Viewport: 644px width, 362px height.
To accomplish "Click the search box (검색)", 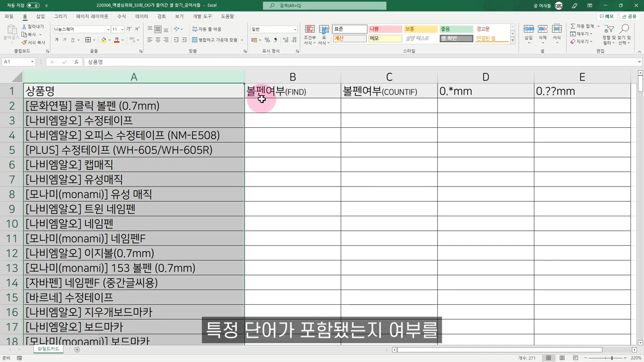I will point(325,6).
